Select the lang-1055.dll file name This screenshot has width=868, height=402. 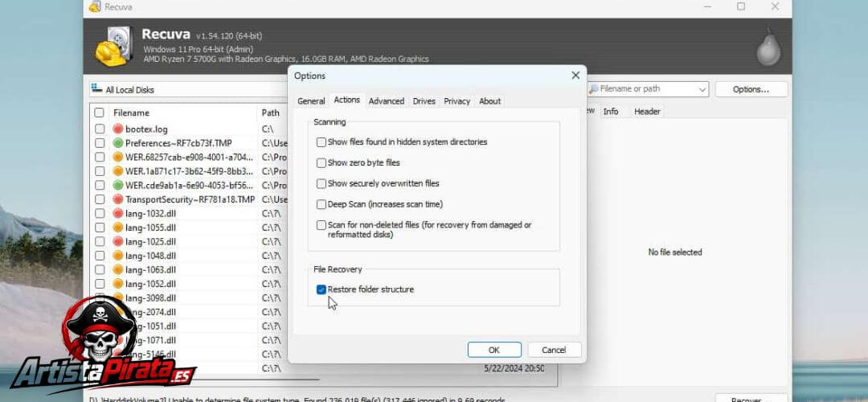click(150, 227)
